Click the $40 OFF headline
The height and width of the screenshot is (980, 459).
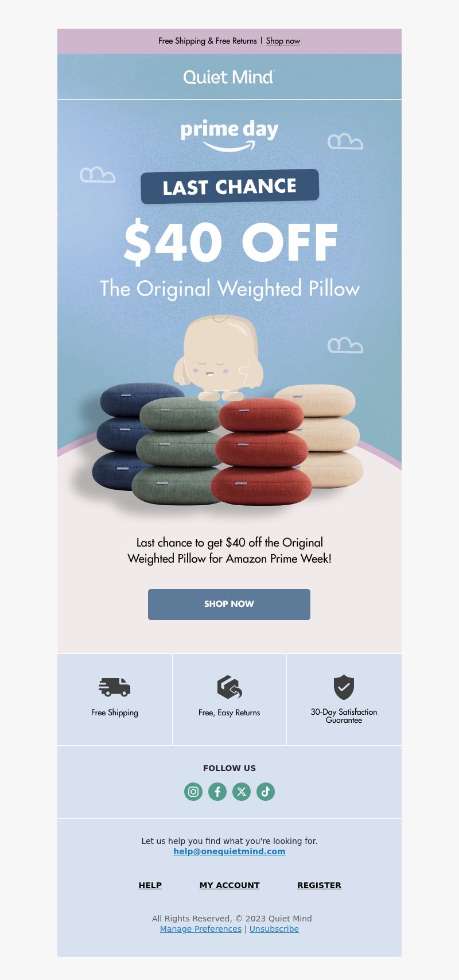(x=231, y=242)
